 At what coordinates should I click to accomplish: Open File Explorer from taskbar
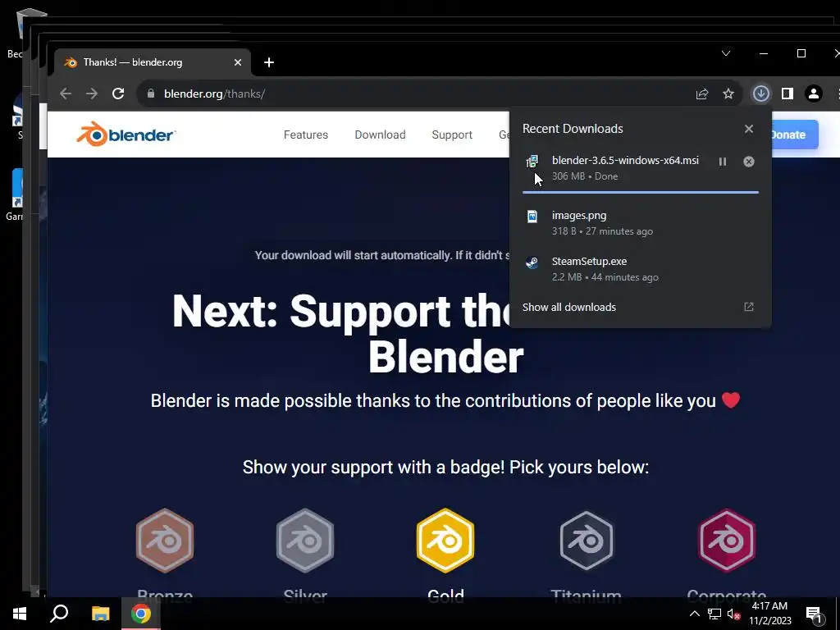[x=100, y=614]
